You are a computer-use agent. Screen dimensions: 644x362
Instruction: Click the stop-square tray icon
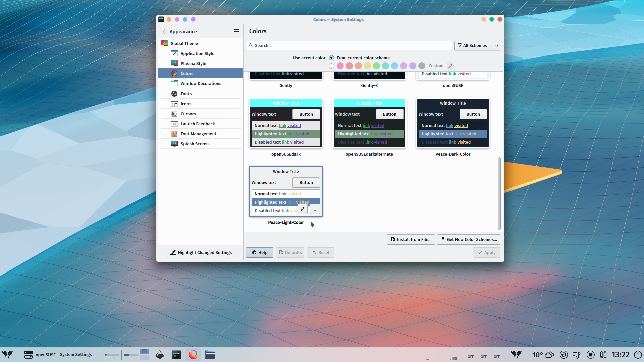[591, 355]
